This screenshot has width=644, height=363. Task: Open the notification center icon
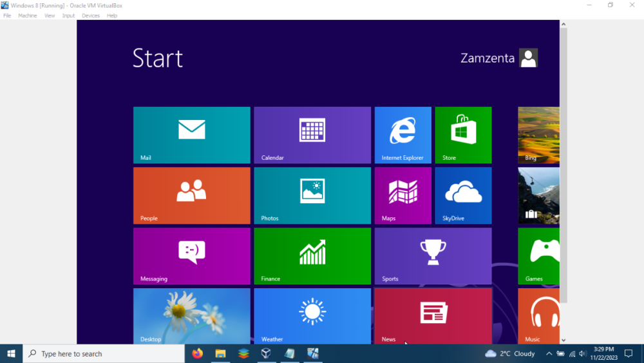[x=629, y=353]
